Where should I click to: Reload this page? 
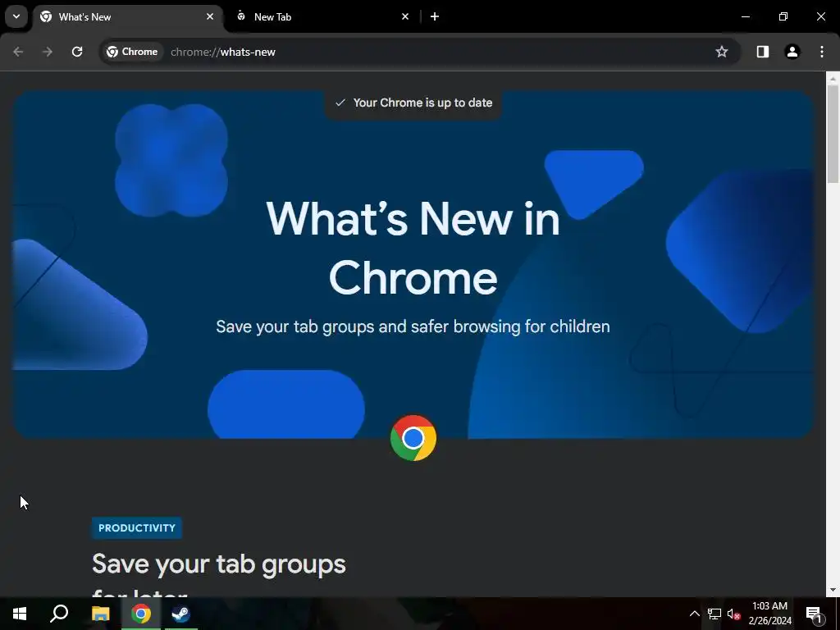point(77,52)
